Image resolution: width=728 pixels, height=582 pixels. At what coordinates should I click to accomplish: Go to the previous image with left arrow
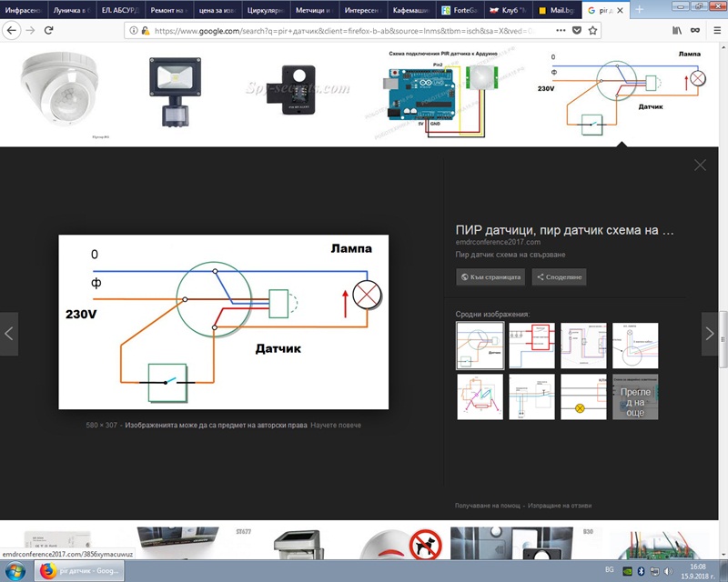(9, 334)
